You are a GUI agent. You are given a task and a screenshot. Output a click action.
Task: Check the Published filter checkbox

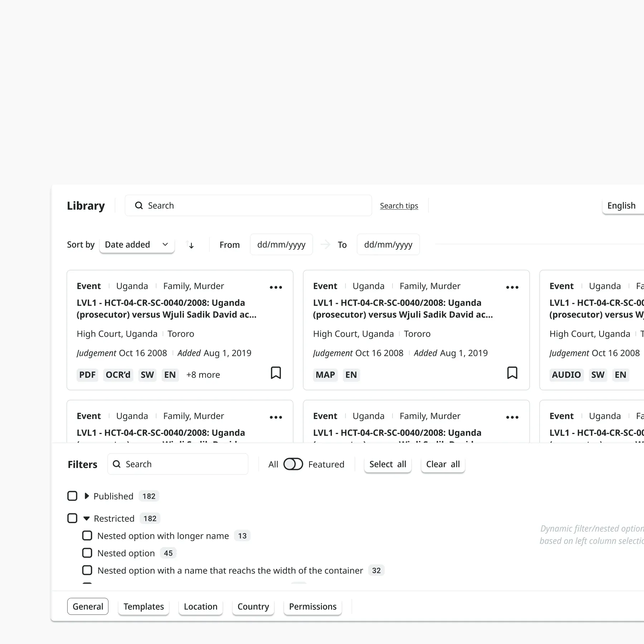72,496
